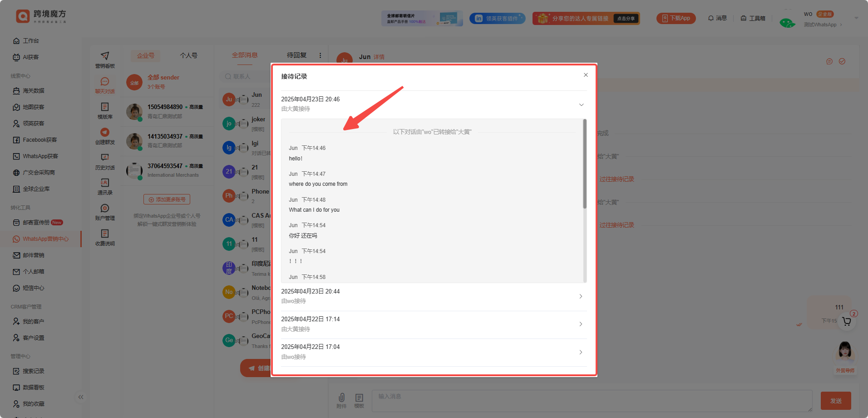Expand the 2025年04月22日 17:14 reception record
868x418 pixels.
pyautogui.click(x=581, y=324)
